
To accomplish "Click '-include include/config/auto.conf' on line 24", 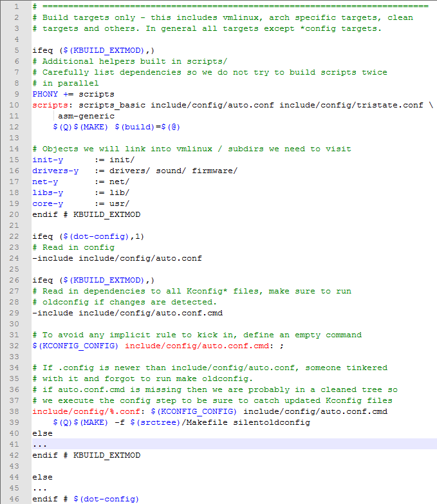I will pyautogui.click(x=117, y=258).
